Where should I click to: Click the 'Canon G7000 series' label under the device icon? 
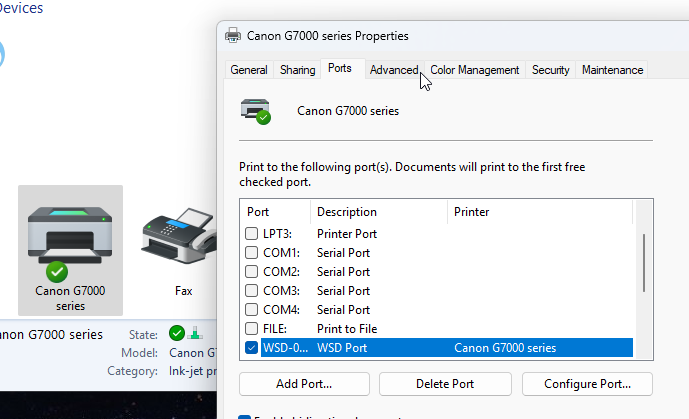click(x=70, y=298)
